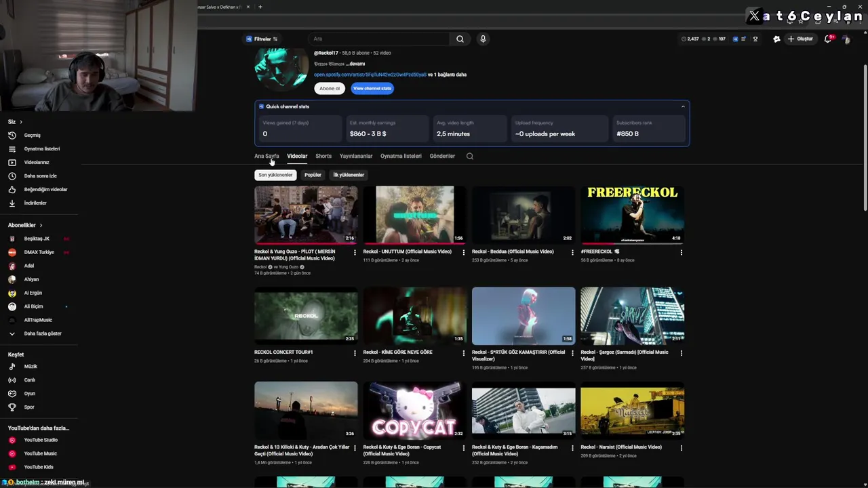This screenshot has height=488, width=868.
Task: Open YouTube Music link
Action: (x=41, y=453)
